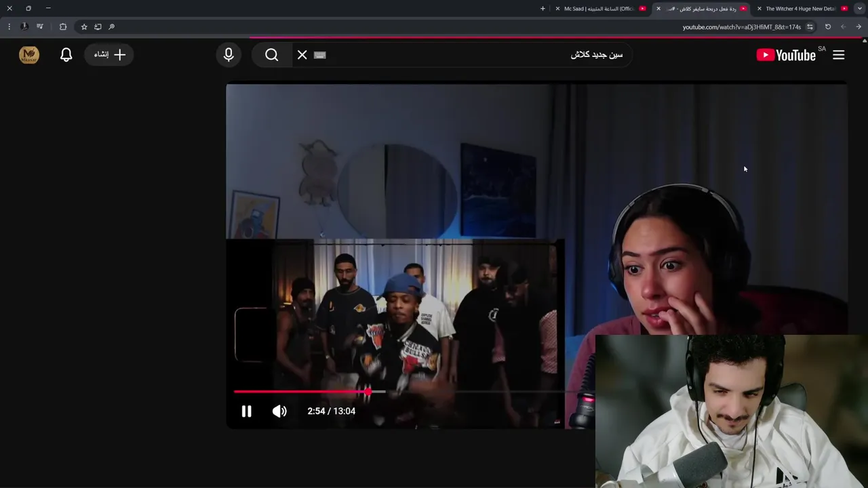Open notifications bell

pyautogui.click(x=66, y=55)
